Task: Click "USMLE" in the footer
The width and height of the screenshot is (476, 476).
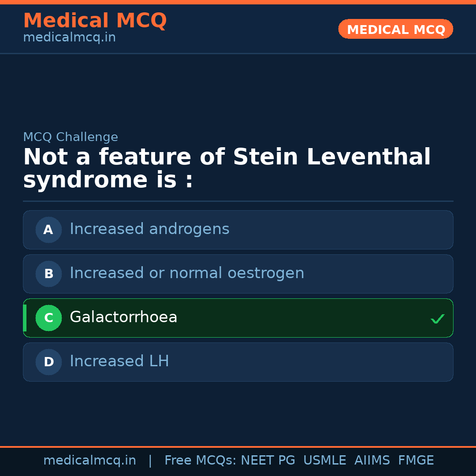Action: point(324,461)
